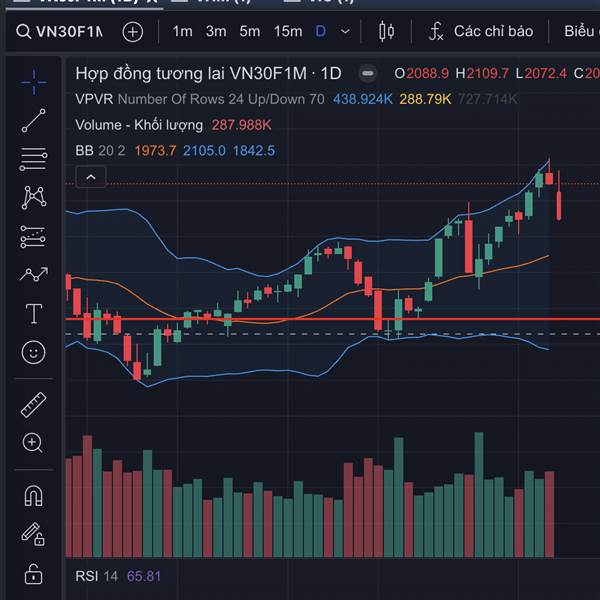Expand the time interval dropdown chevron
Screen dimensions: 600x600
345,32
